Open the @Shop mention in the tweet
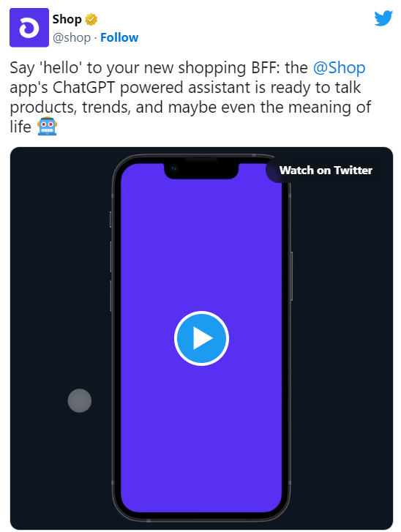This screenshot has width=401, height=532. (339, 67)
